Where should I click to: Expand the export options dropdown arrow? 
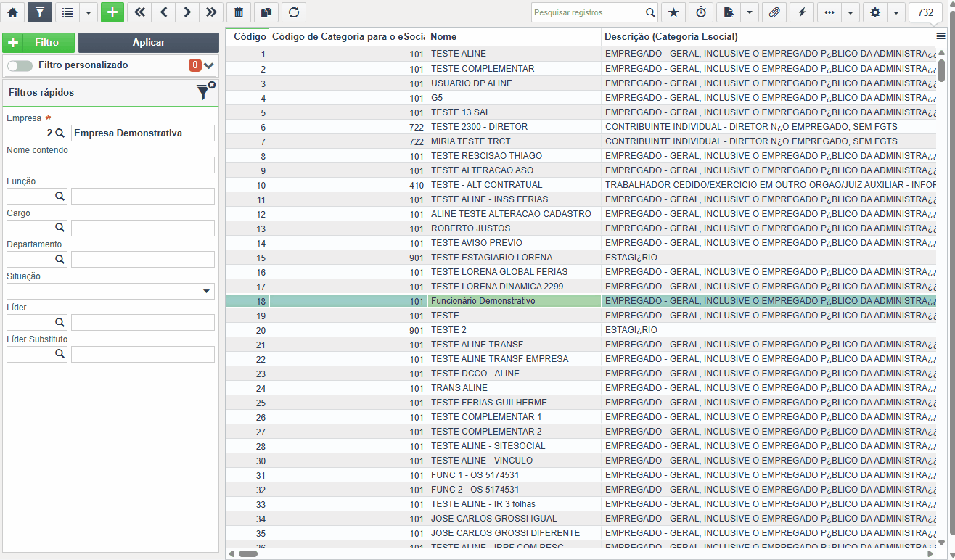(749, 12)
